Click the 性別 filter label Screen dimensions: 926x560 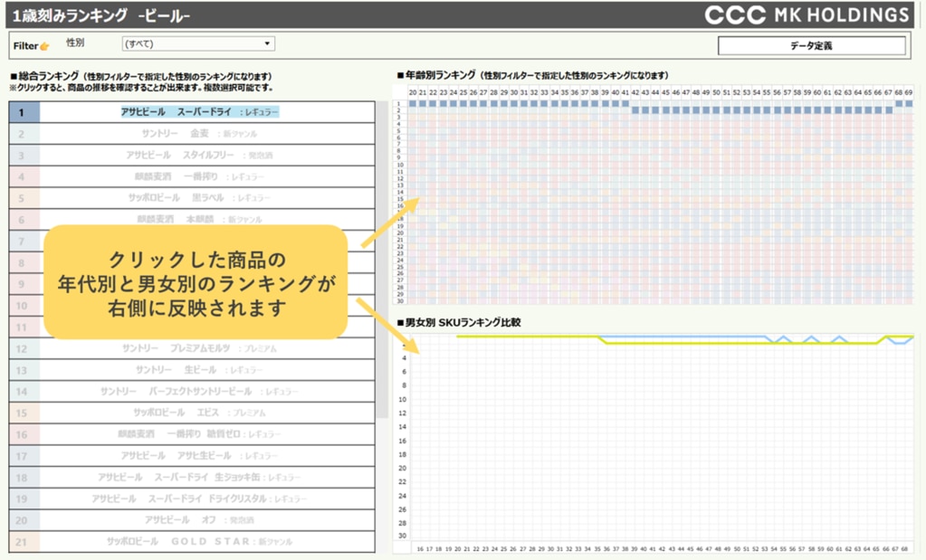pyautogui.click(x=75, y=43)
